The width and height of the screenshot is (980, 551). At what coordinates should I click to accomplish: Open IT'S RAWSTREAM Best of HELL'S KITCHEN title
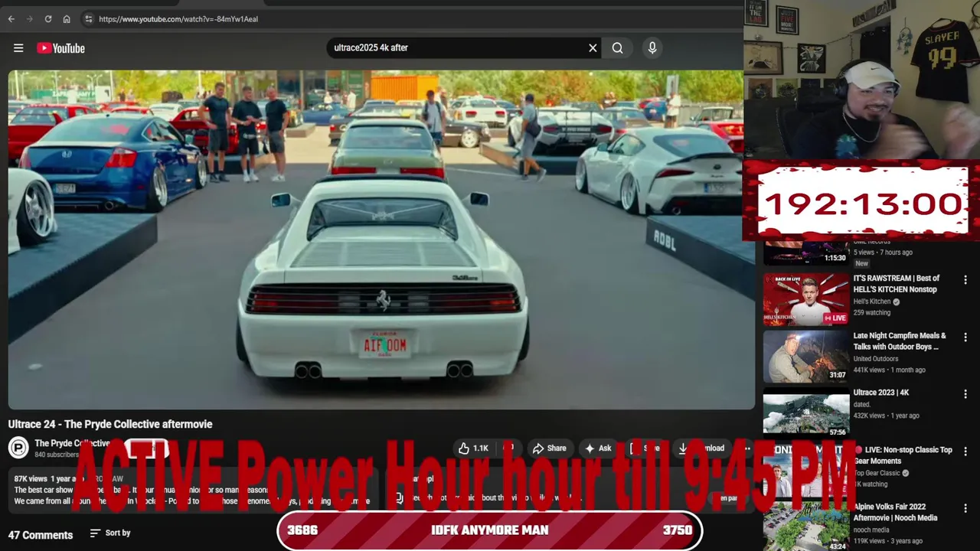(897, 284)
